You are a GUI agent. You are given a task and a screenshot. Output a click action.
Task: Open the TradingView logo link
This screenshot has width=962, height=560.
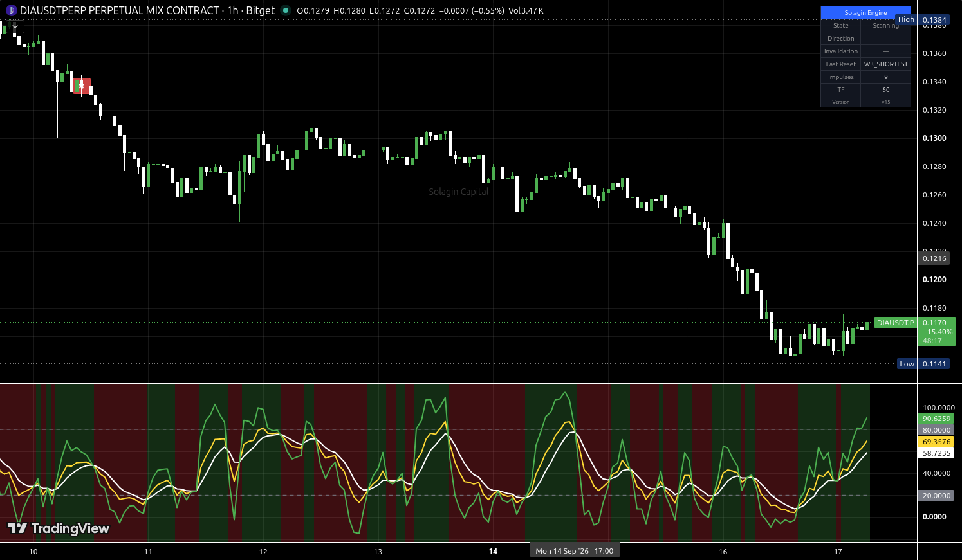pos(59,528)
